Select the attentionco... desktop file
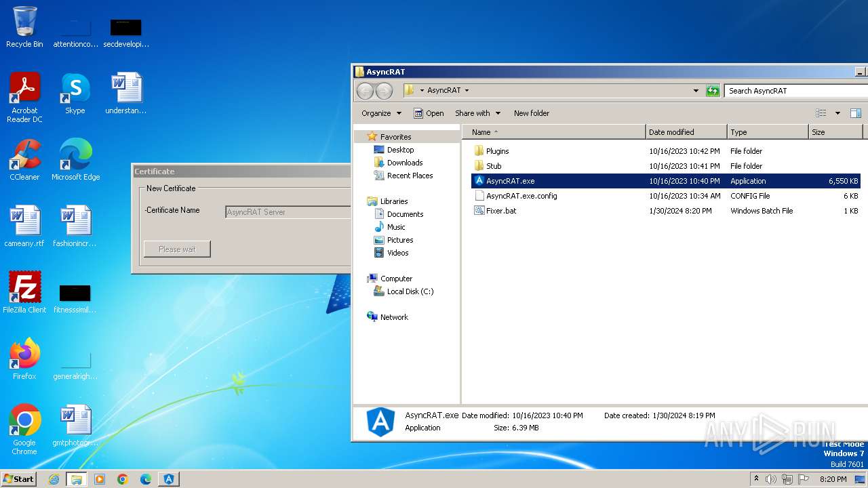Screen dimensions: 868x488 click(x=75, y=33)
